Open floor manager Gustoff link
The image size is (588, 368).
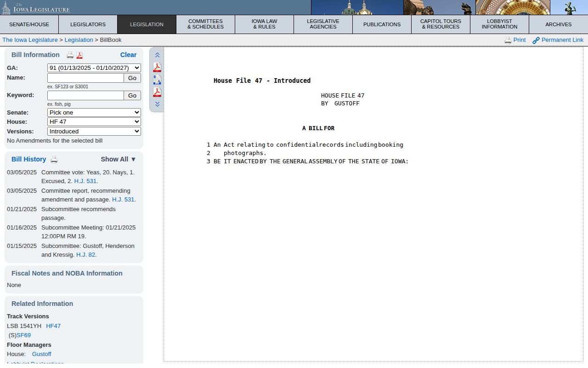click(42, 354)
